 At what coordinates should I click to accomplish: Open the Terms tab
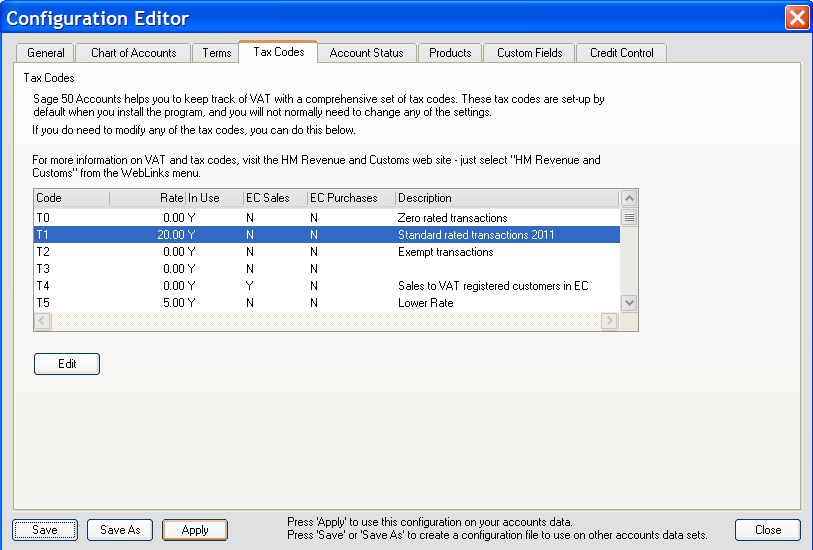[217, 53]
